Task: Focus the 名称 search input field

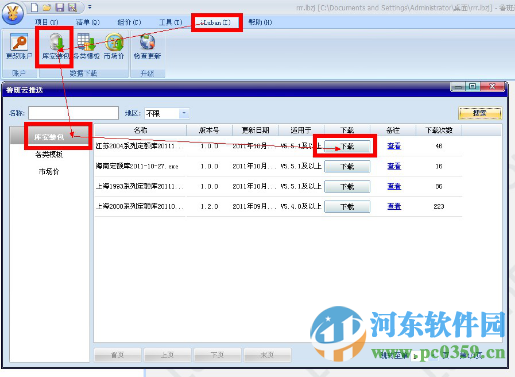Action: [73, 113]
